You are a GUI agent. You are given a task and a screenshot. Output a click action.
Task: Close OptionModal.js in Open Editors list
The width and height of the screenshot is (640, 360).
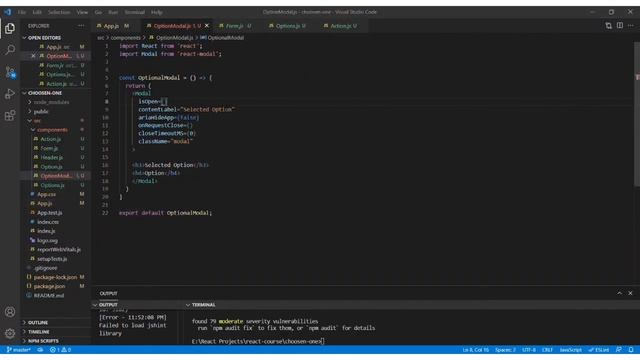(x=33, y=56)
